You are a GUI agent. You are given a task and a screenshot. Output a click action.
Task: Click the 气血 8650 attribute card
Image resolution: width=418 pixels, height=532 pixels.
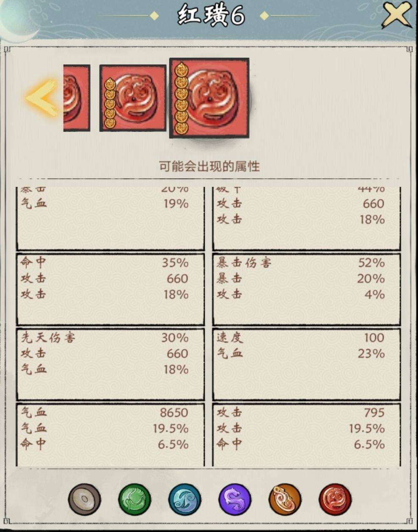coord(110,435)
